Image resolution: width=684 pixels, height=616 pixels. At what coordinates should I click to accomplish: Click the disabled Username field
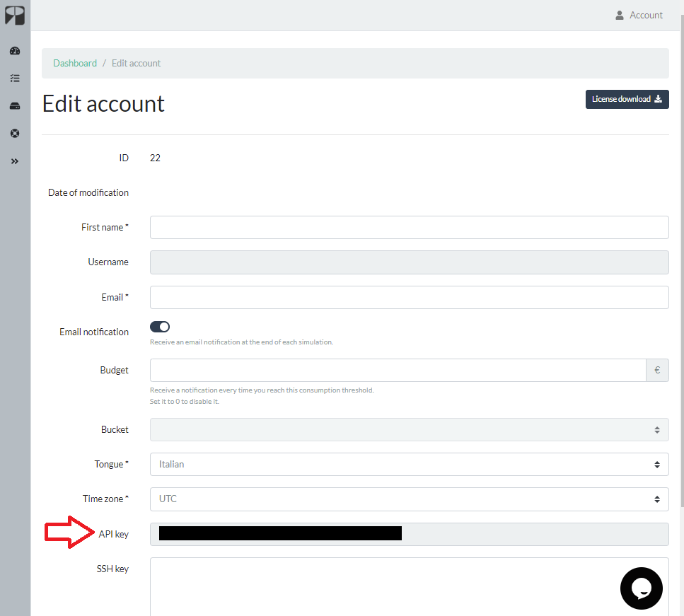[x=409, y=262]
